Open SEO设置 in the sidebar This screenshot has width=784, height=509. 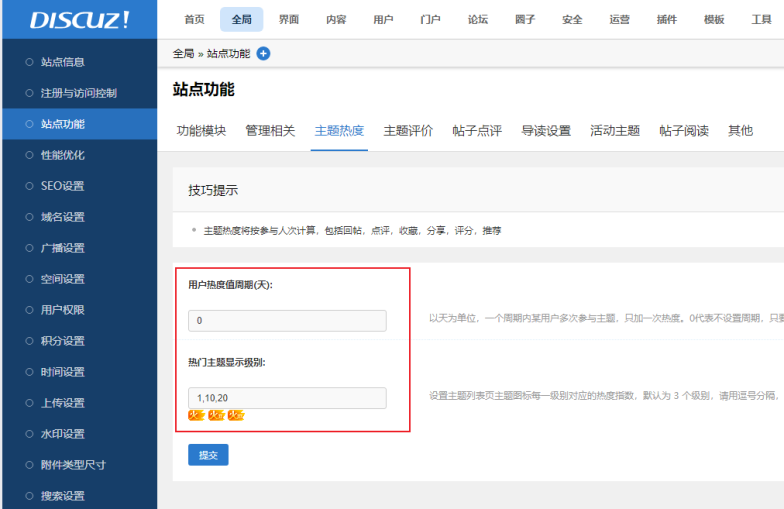tap(62, 186)
